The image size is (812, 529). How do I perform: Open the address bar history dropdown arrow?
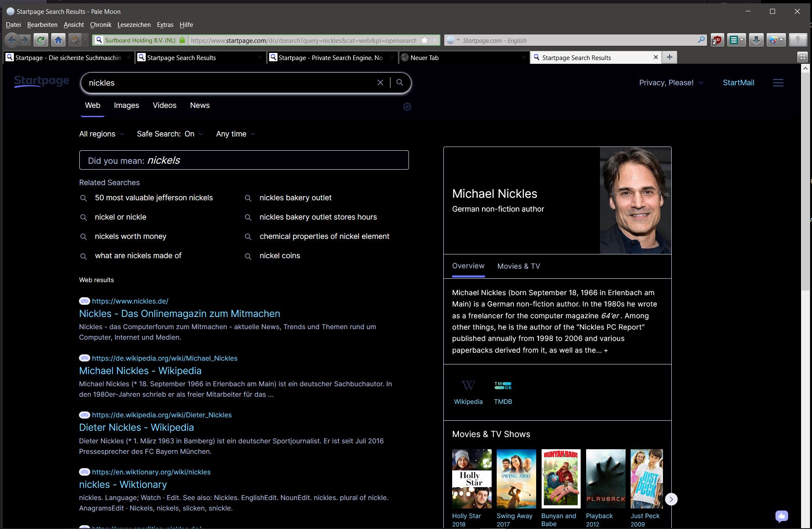[435, 40]
